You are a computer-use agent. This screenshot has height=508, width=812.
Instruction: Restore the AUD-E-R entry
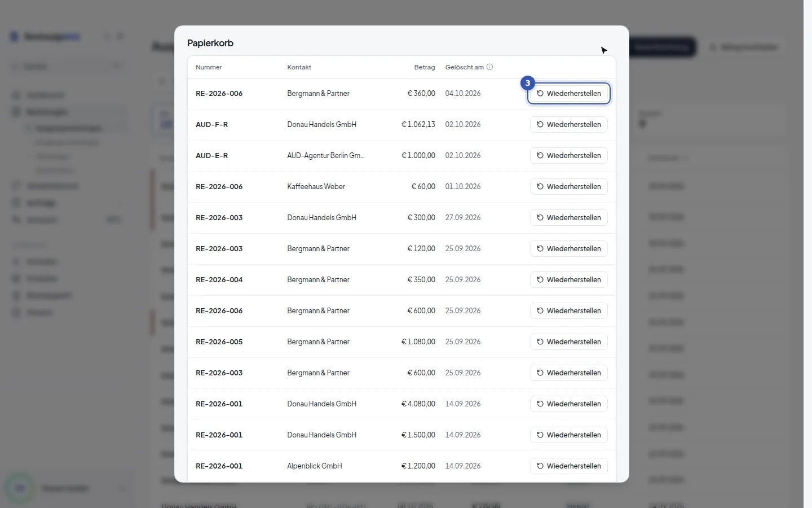click(568, 156)
